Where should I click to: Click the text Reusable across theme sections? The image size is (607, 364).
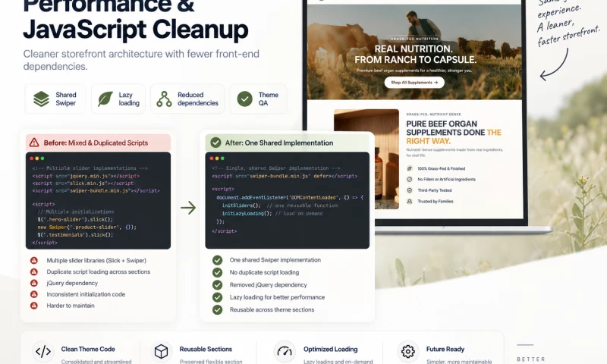272,309
